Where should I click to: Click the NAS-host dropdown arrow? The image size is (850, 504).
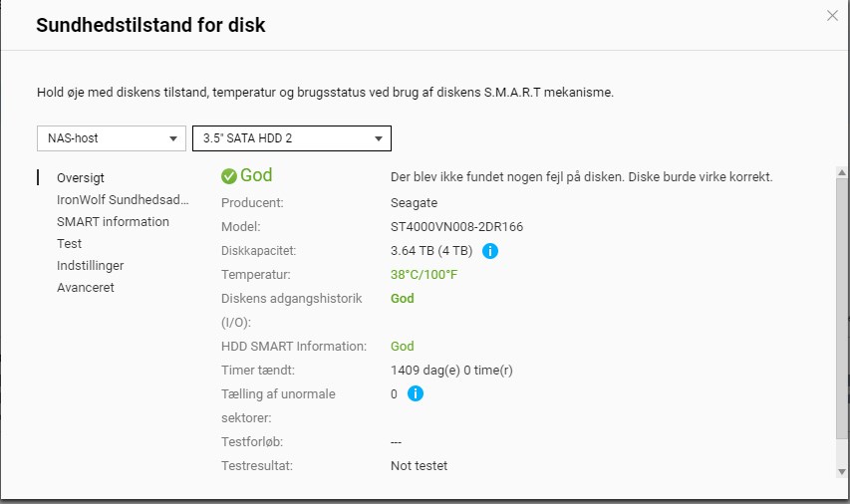[173, 138]
